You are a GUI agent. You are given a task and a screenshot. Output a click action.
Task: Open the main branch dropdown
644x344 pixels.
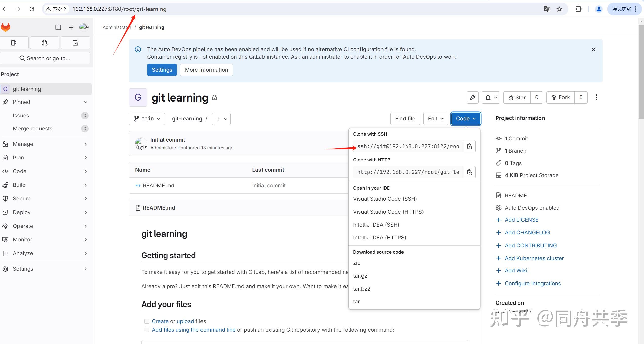(147, 118)
